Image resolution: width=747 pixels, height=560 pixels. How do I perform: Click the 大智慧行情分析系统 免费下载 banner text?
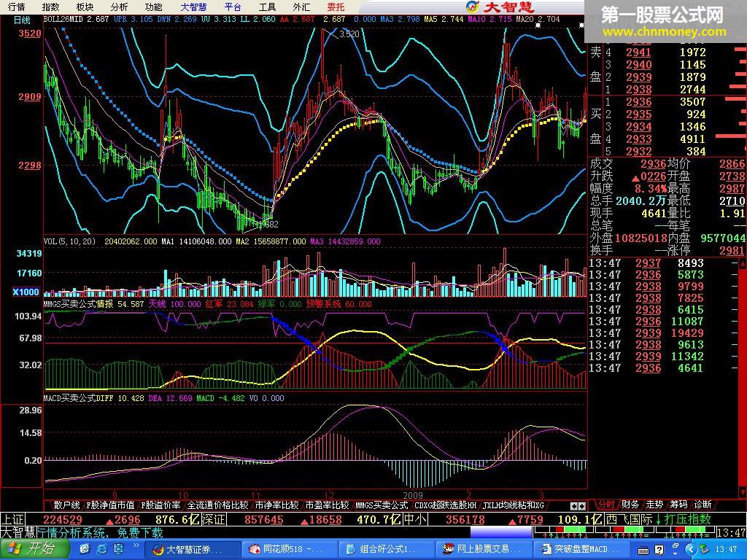pyautogui.click(x=82, y=532)
